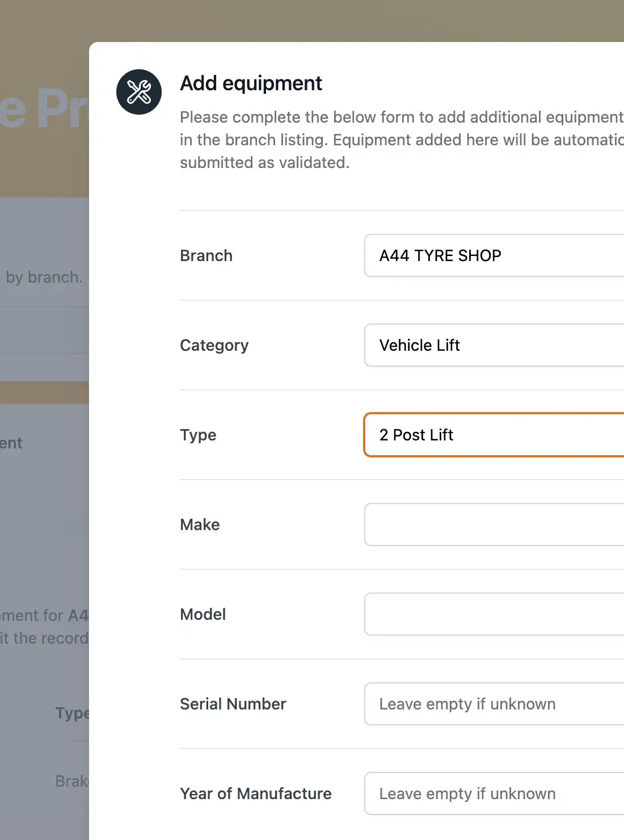Focus the Model input field
This screenshot has height=840, width=624.
coord(494,614)
